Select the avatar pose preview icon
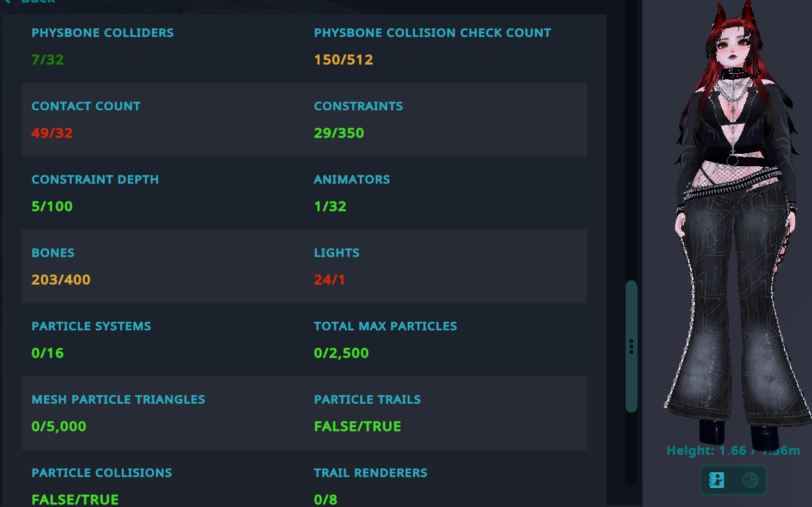The width and height of the screenshot is (812, 507). [x=716, y=480]
